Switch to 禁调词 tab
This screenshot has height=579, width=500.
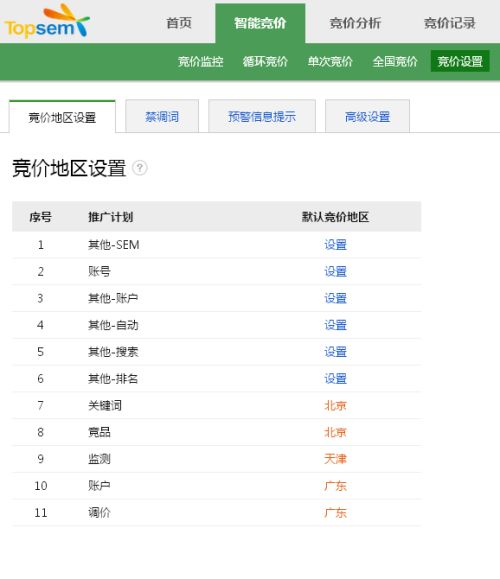click(162, 116)
